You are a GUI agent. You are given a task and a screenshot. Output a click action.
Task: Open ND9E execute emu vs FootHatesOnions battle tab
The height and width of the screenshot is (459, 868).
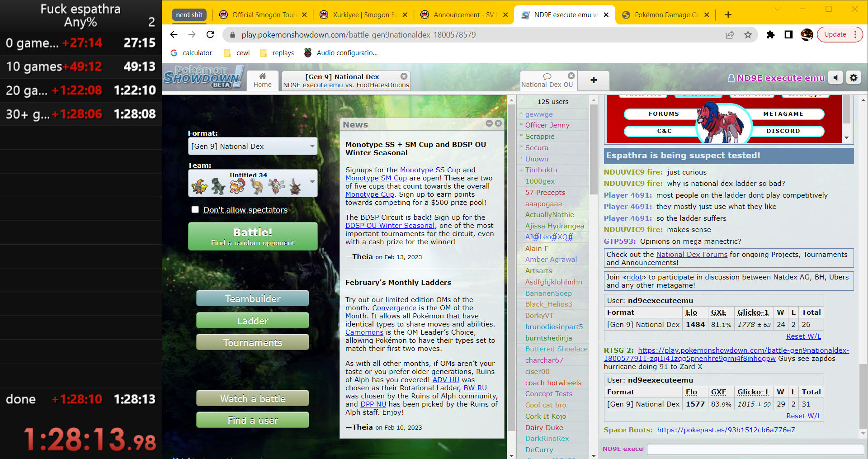tap(346, 80)
